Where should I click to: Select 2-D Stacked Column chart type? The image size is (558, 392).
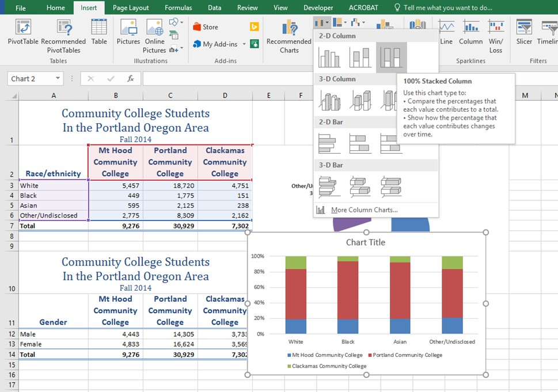point(360,58)
